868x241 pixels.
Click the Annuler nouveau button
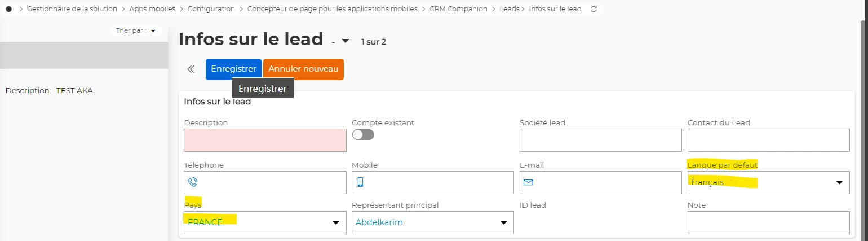click(x=303, y=69)
